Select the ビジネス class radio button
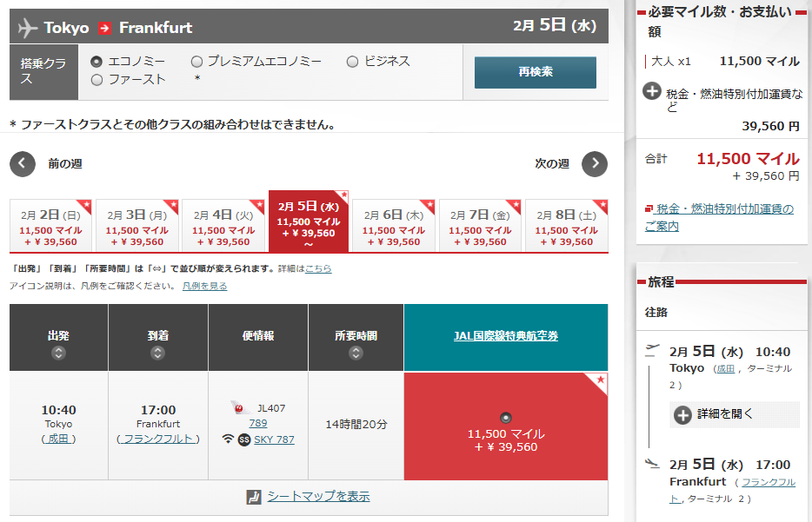 pos(353,62)
